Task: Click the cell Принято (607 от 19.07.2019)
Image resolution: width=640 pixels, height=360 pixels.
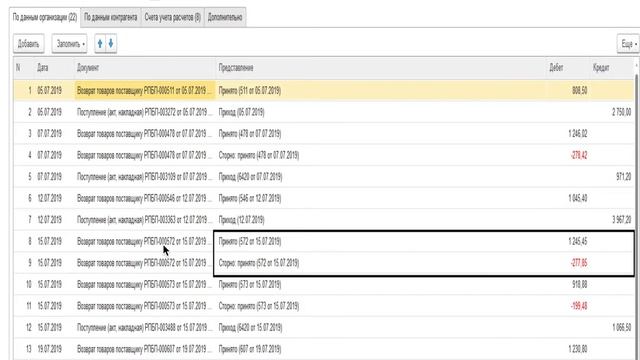Action: [250, 349]
